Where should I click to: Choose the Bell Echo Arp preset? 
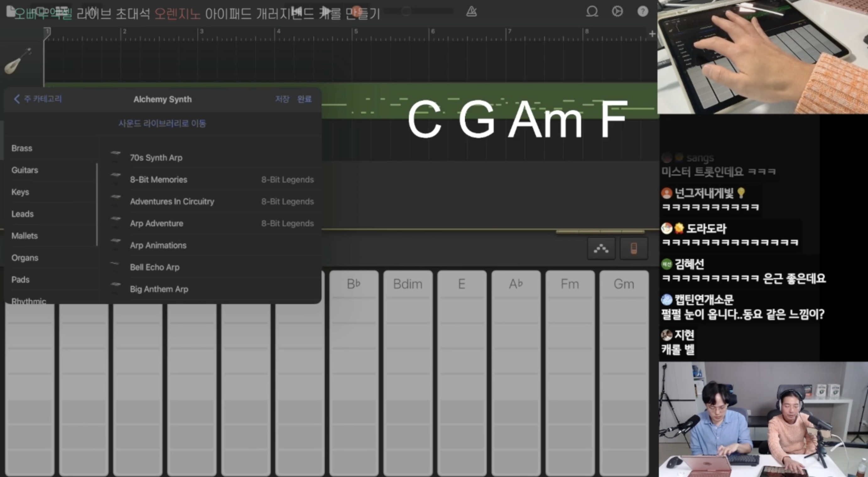pyautogui.click(x=155, y=267)
